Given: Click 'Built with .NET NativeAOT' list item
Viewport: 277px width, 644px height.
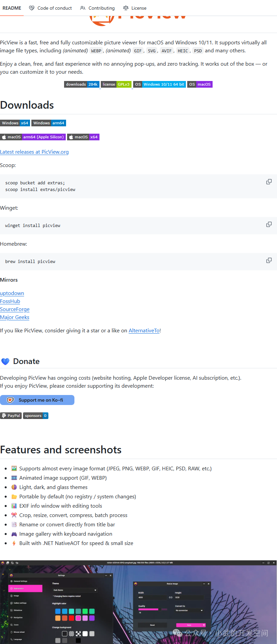Looking at the screenshot, I should [x=76, y=543].
